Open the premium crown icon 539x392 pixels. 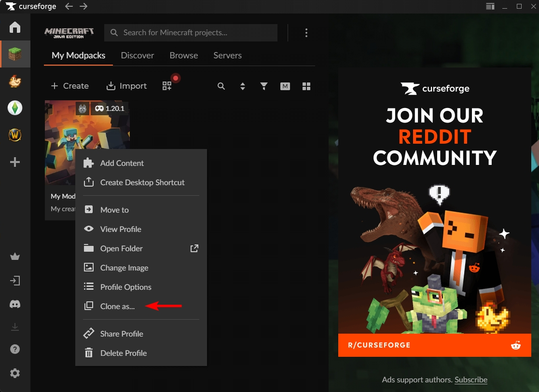(x=15, y=257)
